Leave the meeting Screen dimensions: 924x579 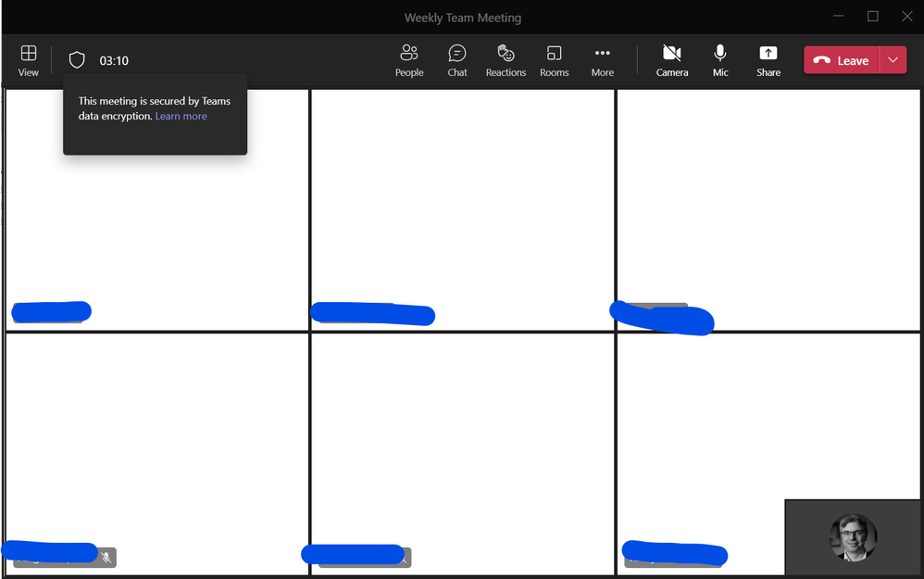(842, 60)
